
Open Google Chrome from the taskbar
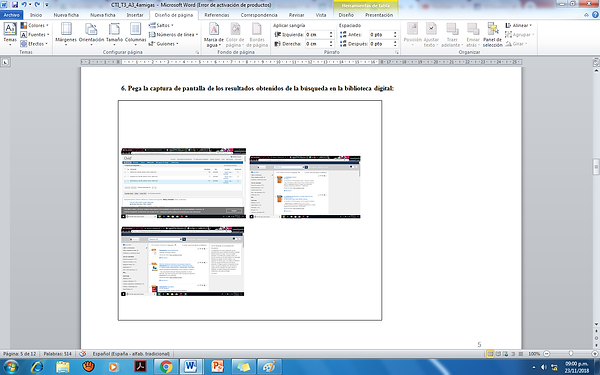tap(166, 367)
